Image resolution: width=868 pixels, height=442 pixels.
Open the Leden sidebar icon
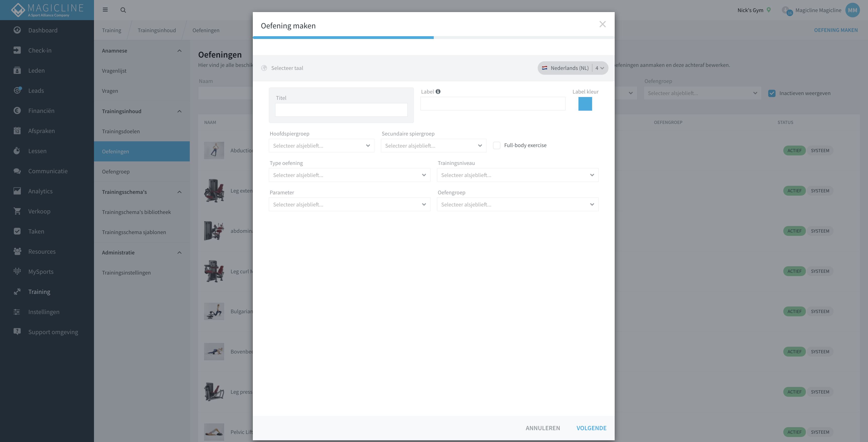(17, 70)
